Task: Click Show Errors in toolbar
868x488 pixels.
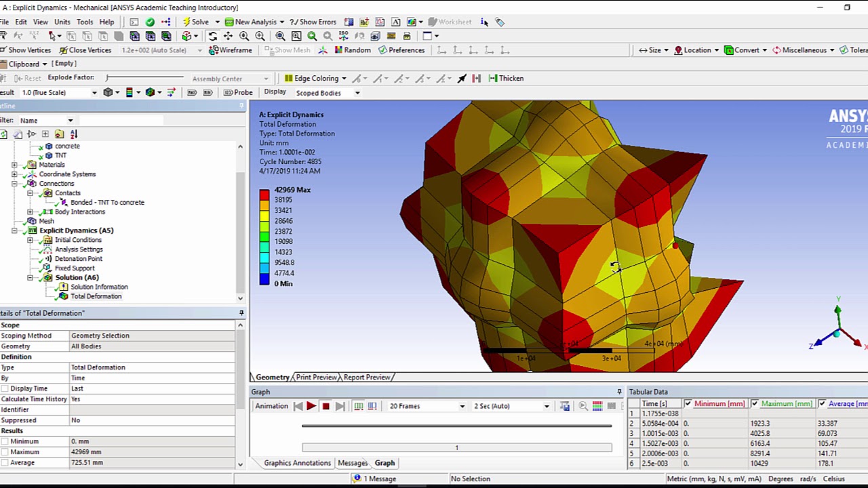Action: coord(313,22)
